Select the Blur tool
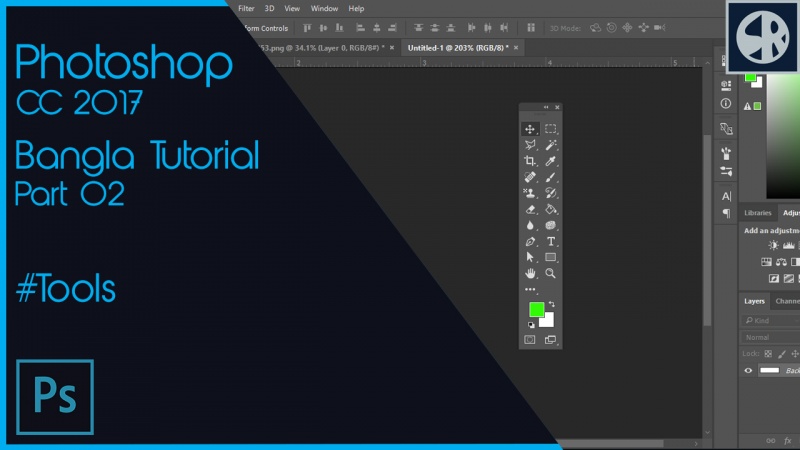 click(x=530, y=225)
